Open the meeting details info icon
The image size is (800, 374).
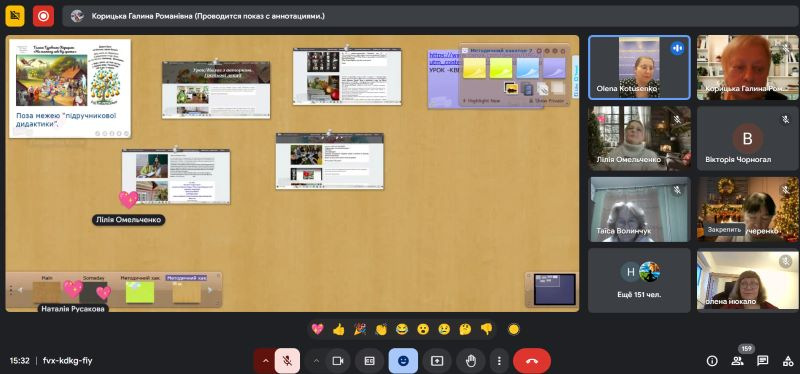pyautogui.click(x=712, y=361)
